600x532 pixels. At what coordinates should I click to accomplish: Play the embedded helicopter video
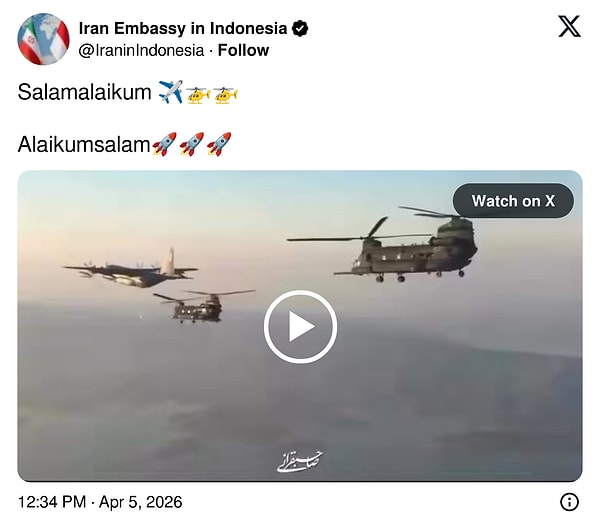[300, 326]
